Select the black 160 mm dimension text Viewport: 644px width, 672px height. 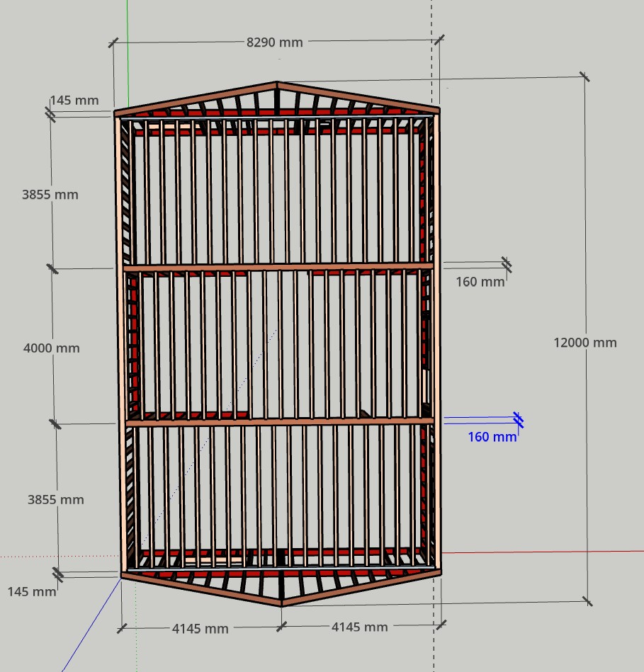pos(480,282)
